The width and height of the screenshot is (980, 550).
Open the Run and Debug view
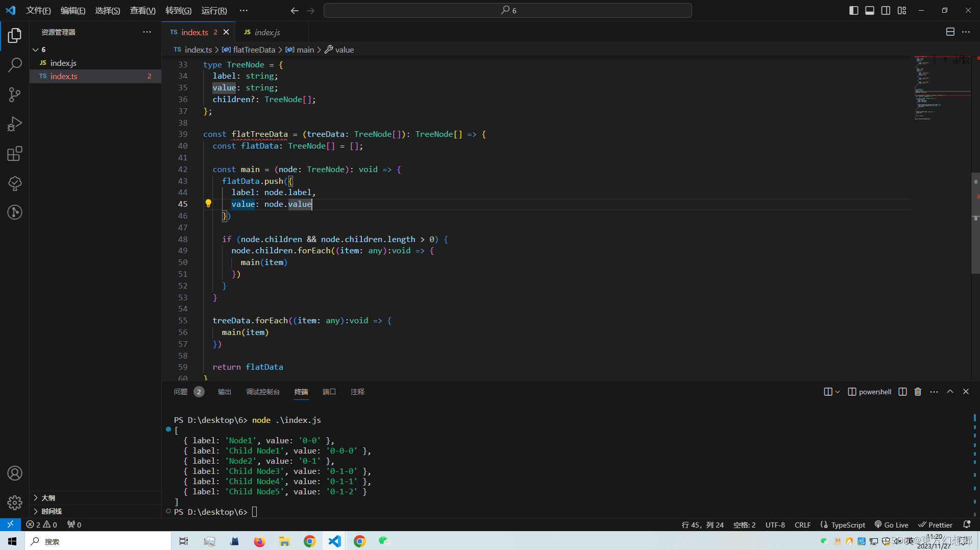(15, 124)
